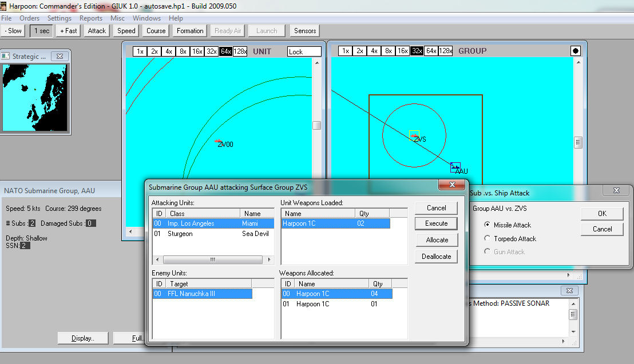Set Group map zoom to 128x

[x=446, y=51]
